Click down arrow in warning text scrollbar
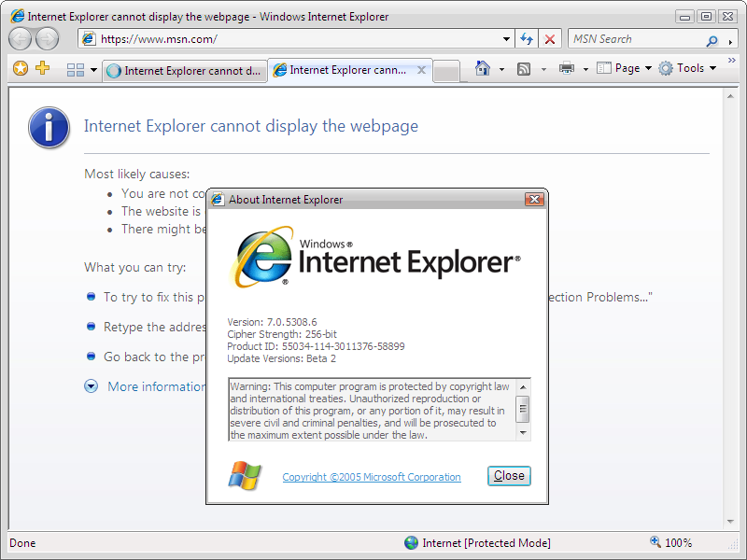This screenshot has height=560, width=747. 523,433
